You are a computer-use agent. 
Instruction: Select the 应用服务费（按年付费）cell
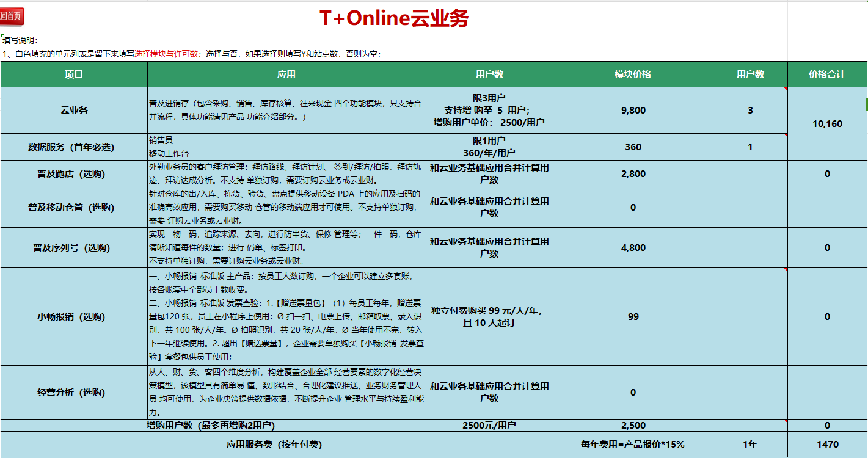[277, 445]
